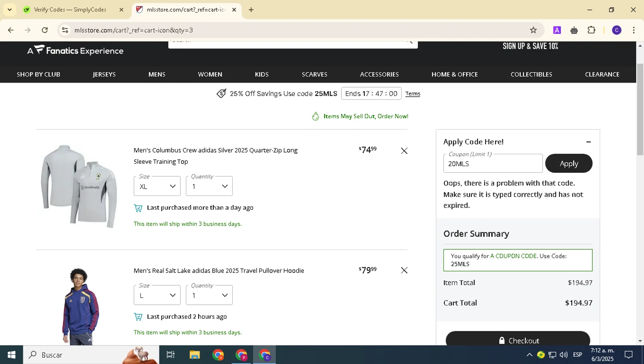Collapse the Apply Code Here panel
The width and height of the screenshot is (644, 364).
click(589, 142)
